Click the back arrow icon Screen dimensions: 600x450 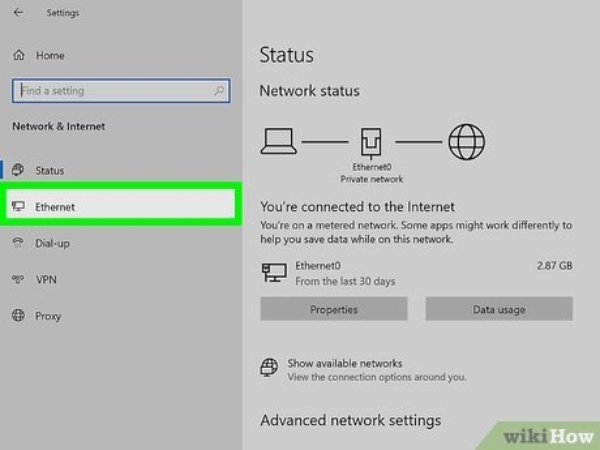tap(18, 13)
